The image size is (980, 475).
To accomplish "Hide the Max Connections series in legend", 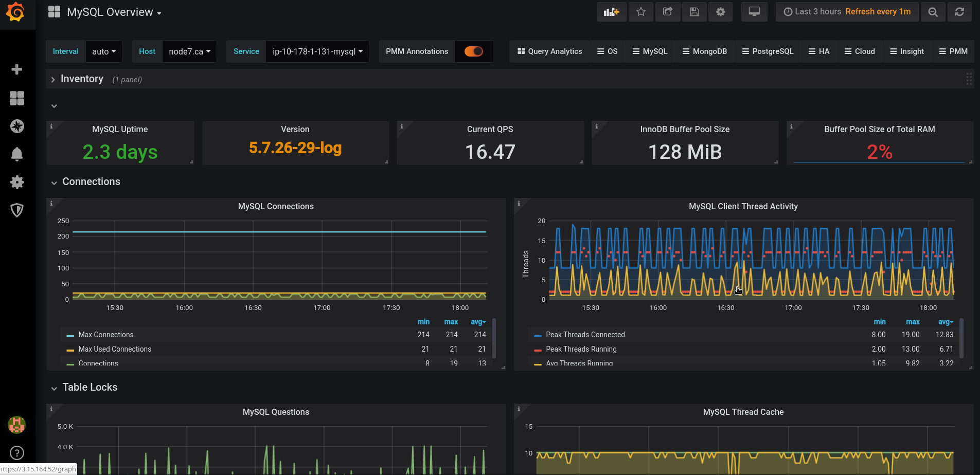I will (x=106, y=335).
